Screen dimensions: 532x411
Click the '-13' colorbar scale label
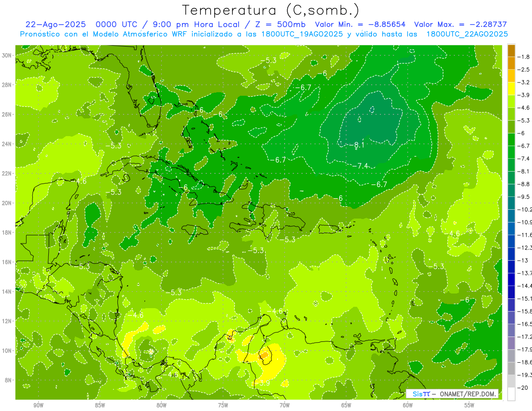click(522, 260)
